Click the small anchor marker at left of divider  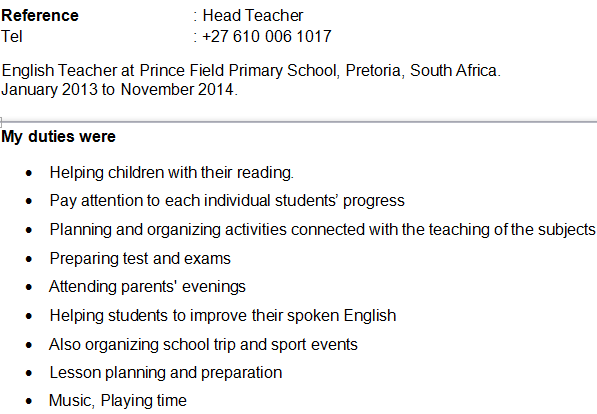1,122
